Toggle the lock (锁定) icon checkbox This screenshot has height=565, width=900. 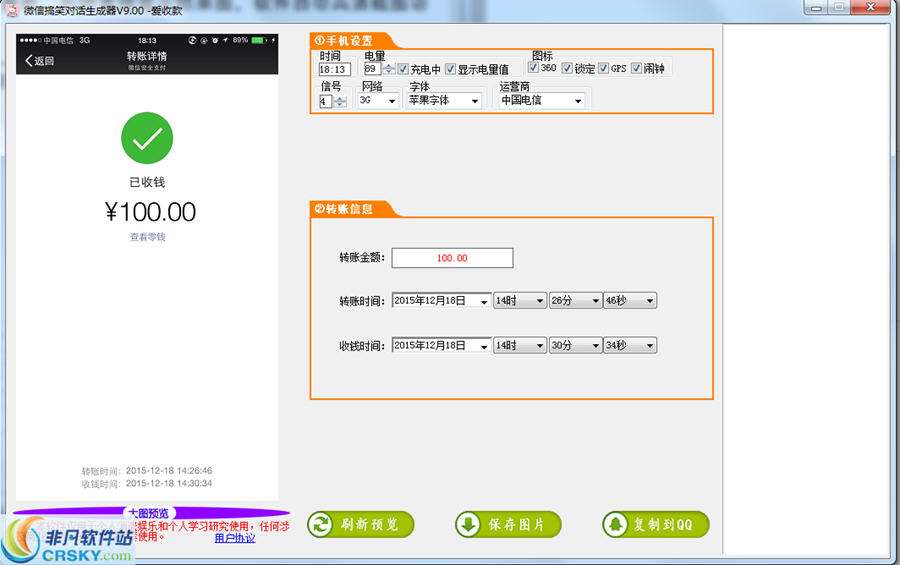click(567, 68)
